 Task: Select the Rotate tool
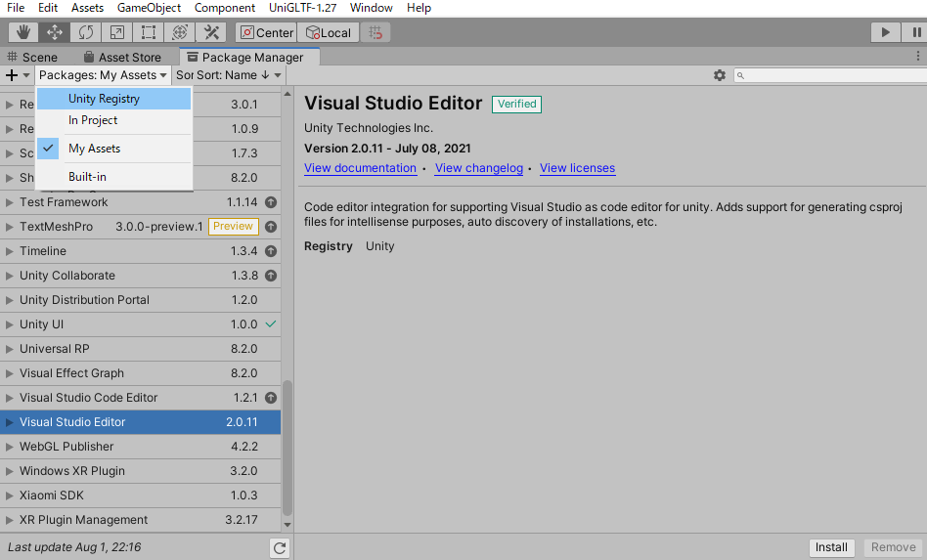point(86,32)
